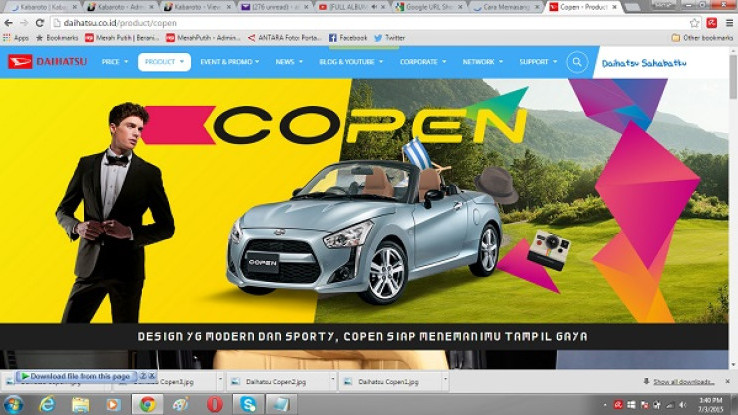Close the Copen - Product tab
The image size is (738, 415).
[614, 7]
